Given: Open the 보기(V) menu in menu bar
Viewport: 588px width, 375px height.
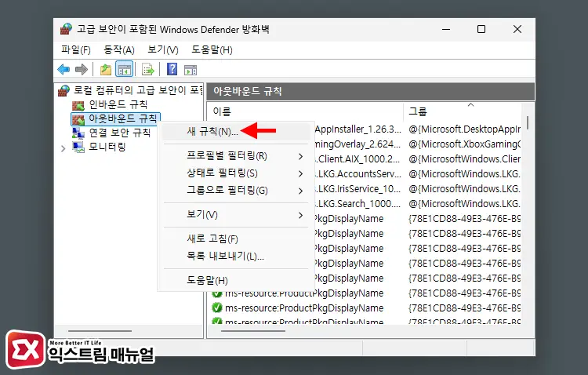Looking at the screenshot, I should (x=163, y=50).
